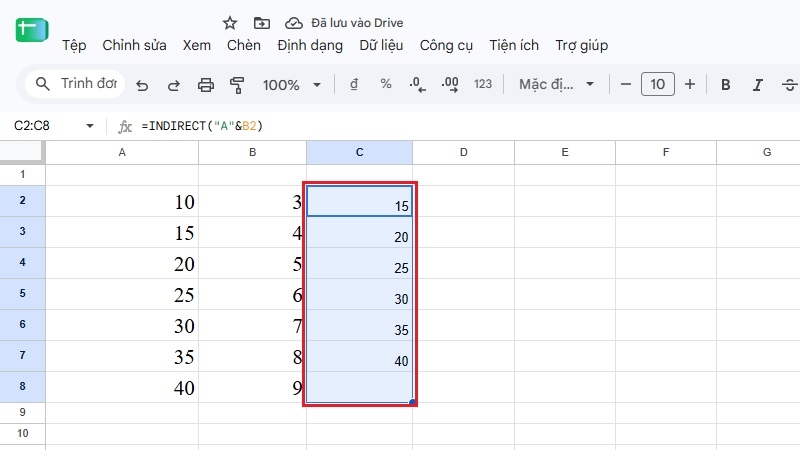Viewport: 800px width, 450px height.
Task: Open more number formats 123
Action: [483, 84]
